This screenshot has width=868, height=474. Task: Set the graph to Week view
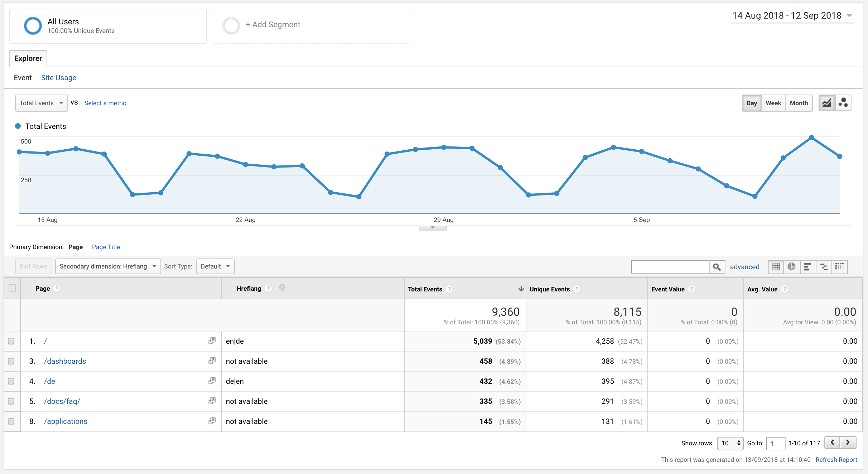coord(773,103)
